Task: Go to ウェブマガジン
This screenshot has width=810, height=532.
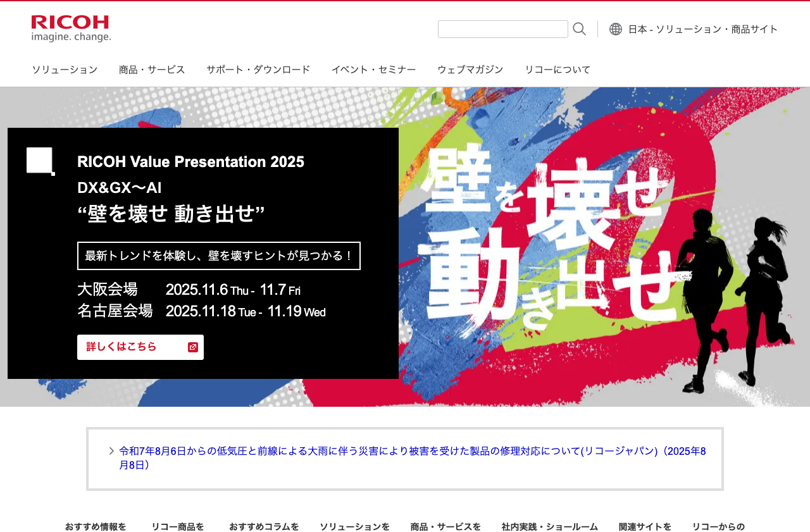Action: click(470, 70)
